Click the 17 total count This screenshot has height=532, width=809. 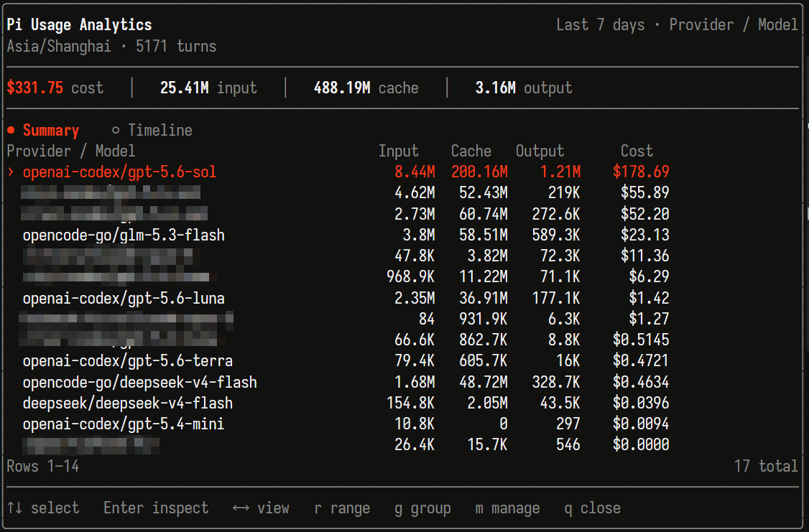pos(766,467)
